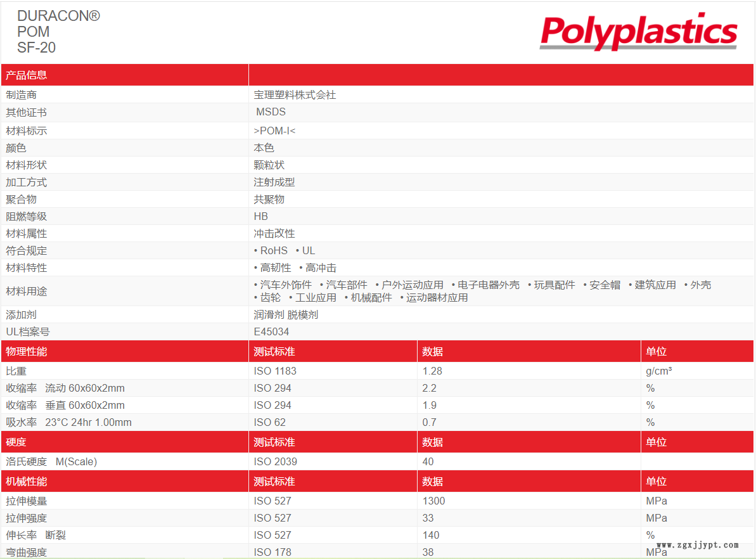The width and height of the screenshot is (756, 559).
Task: Select the 1300 tensile modulus value
Action: (433, 501)
